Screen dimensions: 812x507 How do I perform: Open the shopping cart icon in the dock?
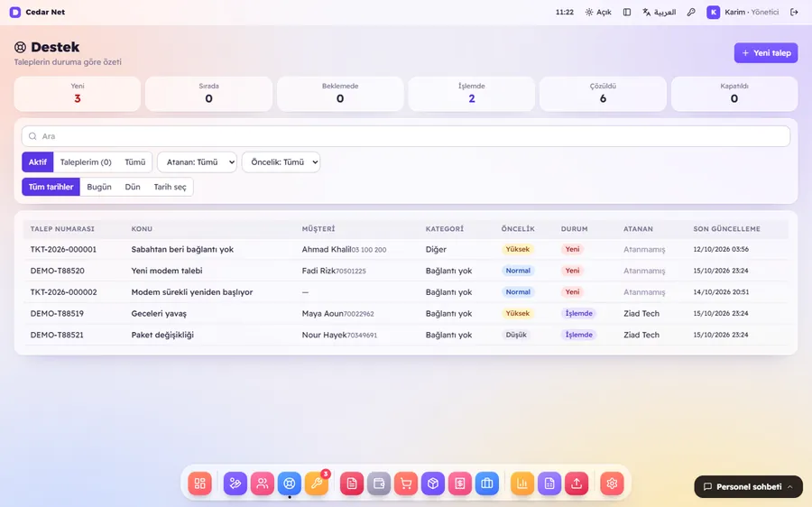tap(406, 484)
